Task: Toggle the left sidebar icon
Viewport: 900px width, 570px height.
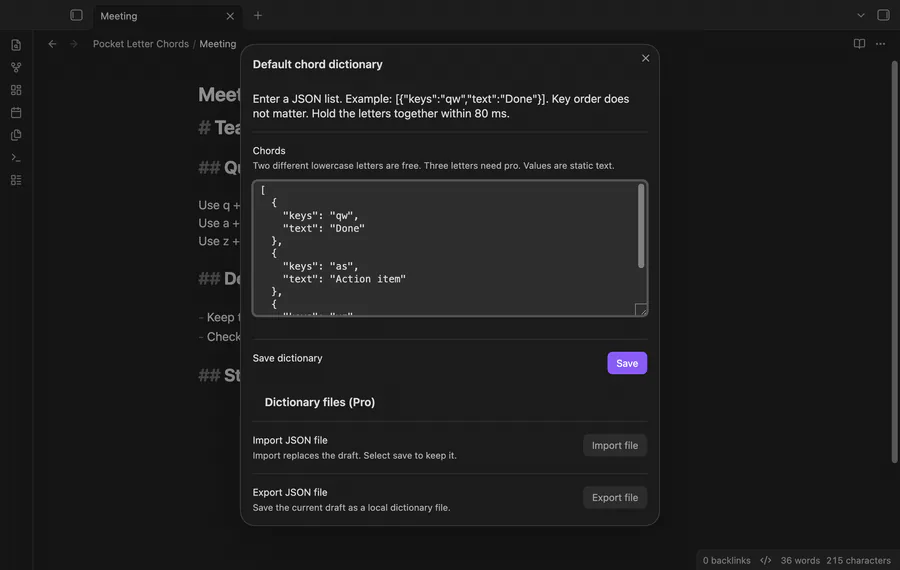Action: coord(76,15)
